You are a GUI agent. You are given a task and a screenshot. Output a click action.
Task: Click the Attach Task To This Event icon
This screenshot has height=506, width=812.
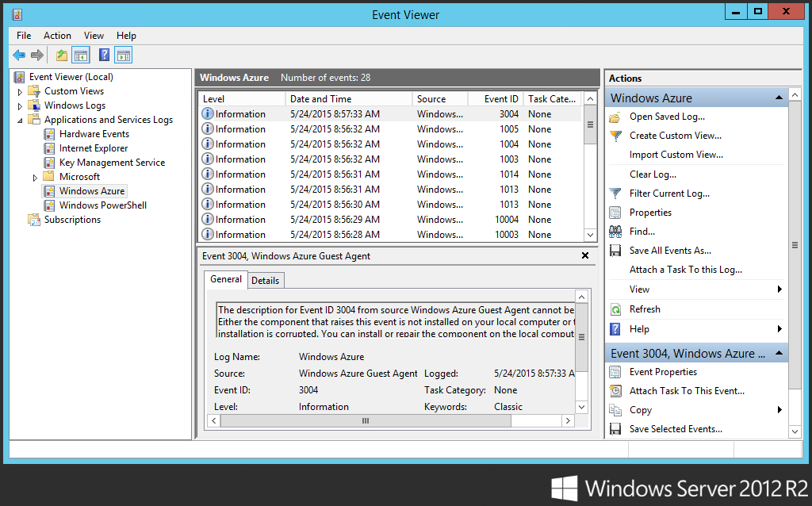pos(615,391)
